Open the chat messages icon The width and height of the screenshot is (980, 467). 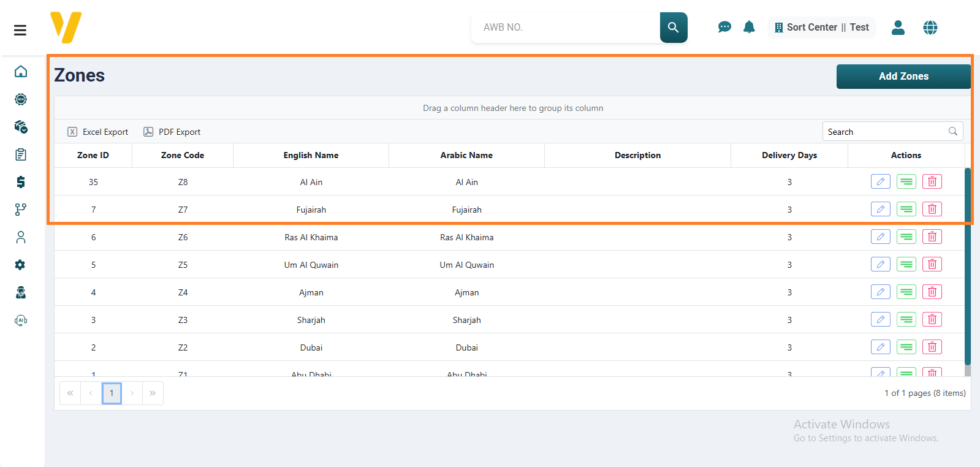[724, 28]
